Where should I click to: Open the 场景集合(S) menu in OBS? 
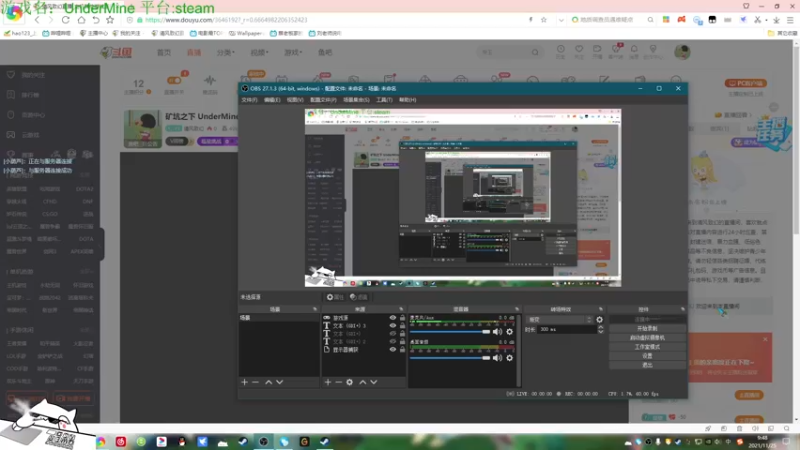[356, 100]
